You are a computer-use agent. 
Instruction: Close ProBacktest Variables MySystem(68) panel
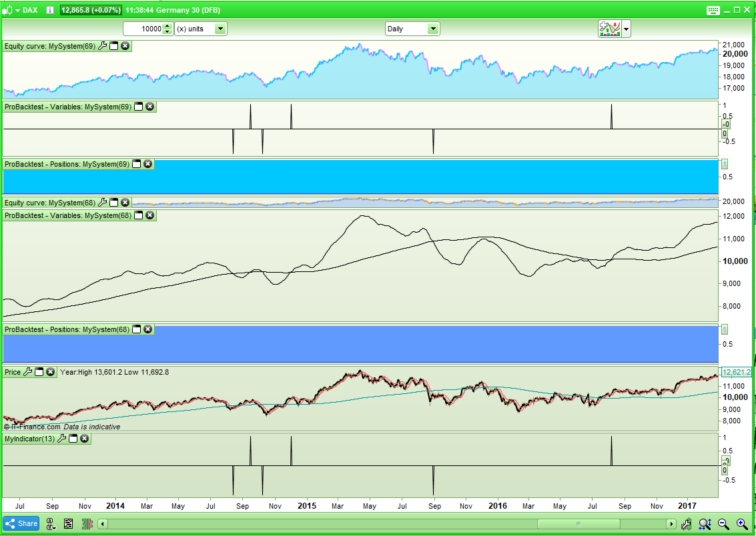tap(150, 215)
